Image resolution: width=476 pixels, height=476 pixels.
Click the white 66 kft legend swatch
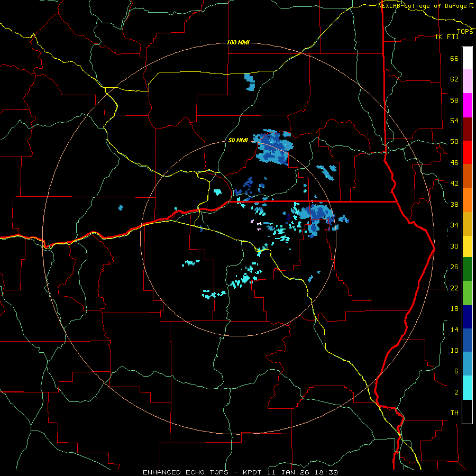[467, 58]
